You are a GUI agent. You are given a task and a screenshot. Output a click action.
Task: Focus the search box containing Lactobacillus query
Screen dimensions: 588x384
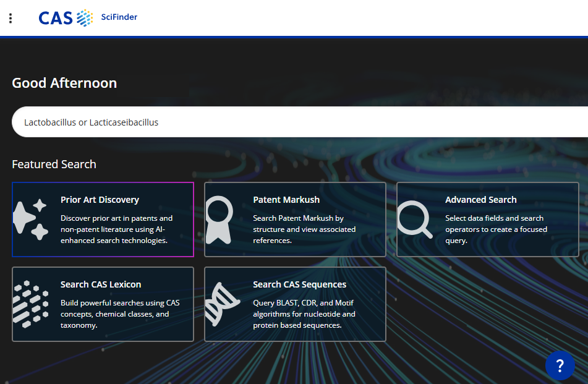pos(297,122)
